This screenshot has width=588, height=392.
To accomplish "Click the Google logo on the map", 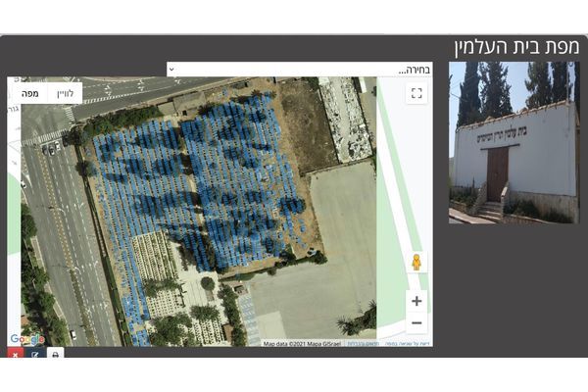I will 27,339.
